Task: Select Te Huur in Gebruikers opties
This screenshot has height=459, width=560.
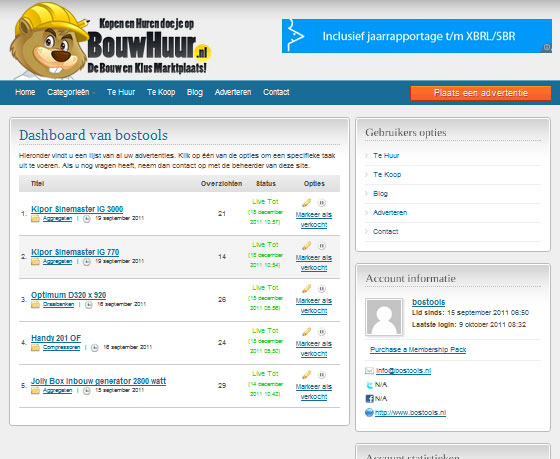Action: [386, 155]
